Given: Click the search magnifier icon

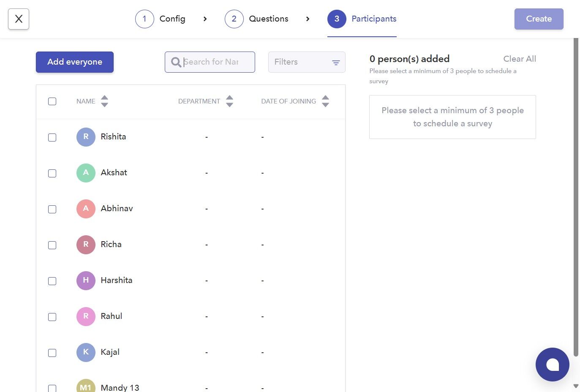Looking at the screenshot, I should pyautogui.click(x=176, y=62).
